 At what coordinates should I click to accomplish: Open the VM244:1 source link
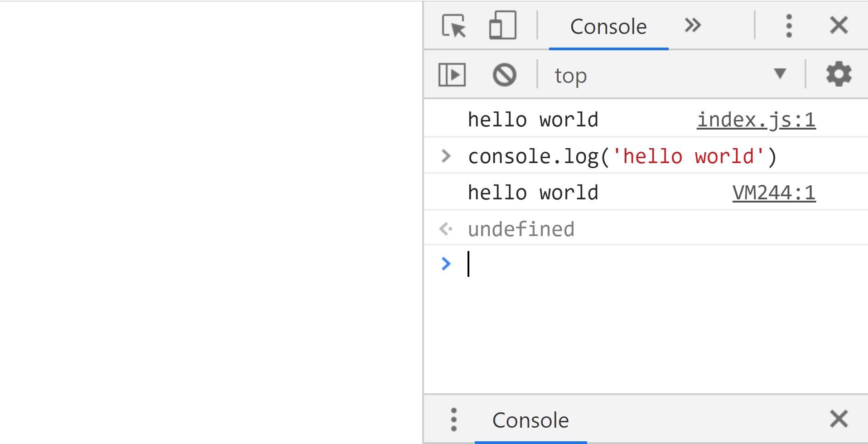click(773, 192)
